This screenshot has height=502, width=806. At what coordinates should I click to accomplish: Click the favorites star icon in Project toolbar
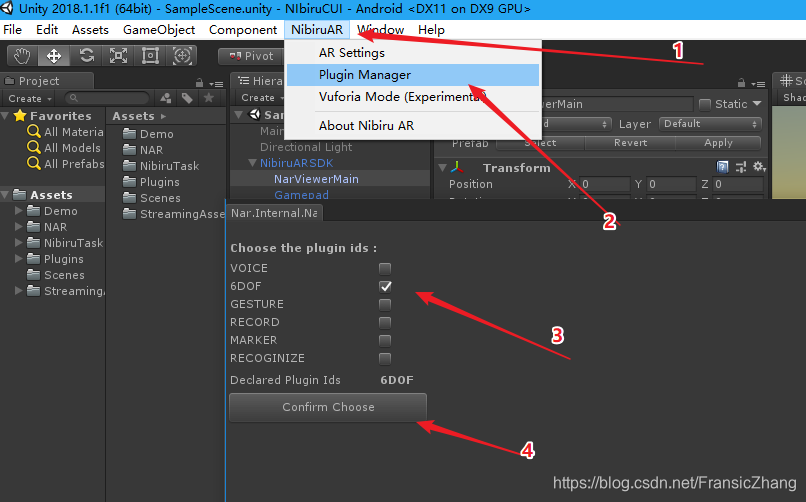[209, 98]
